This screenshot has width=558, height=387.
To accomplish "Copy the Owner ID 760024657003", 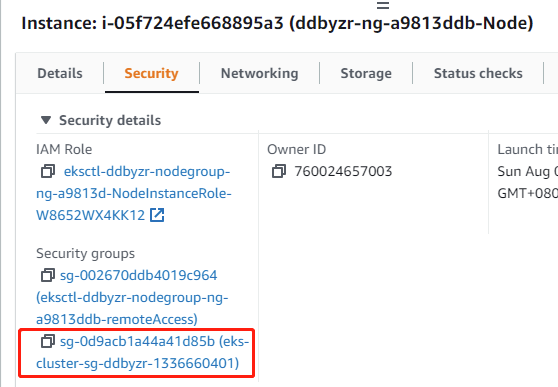I will pyautogui.click(x=279, y=171).
